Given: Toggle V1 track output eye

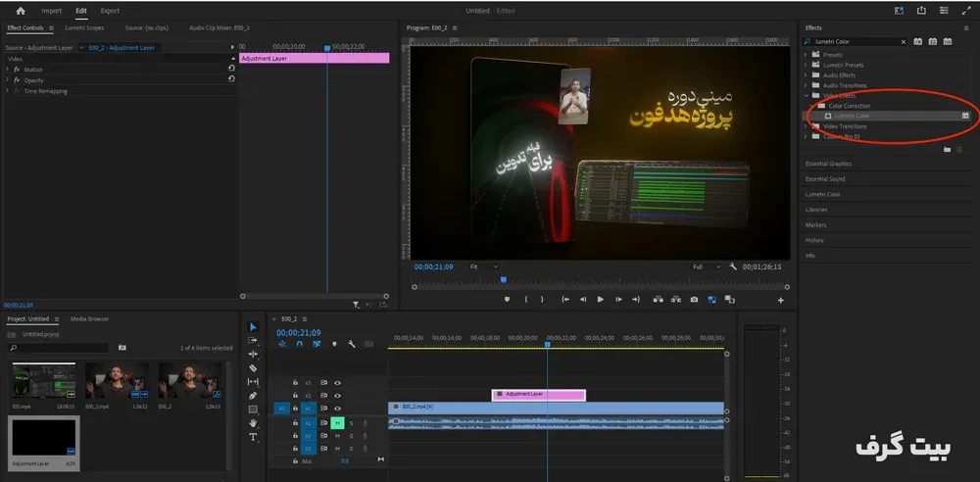Looking at the screenshot, I should (x=337, y=409).
